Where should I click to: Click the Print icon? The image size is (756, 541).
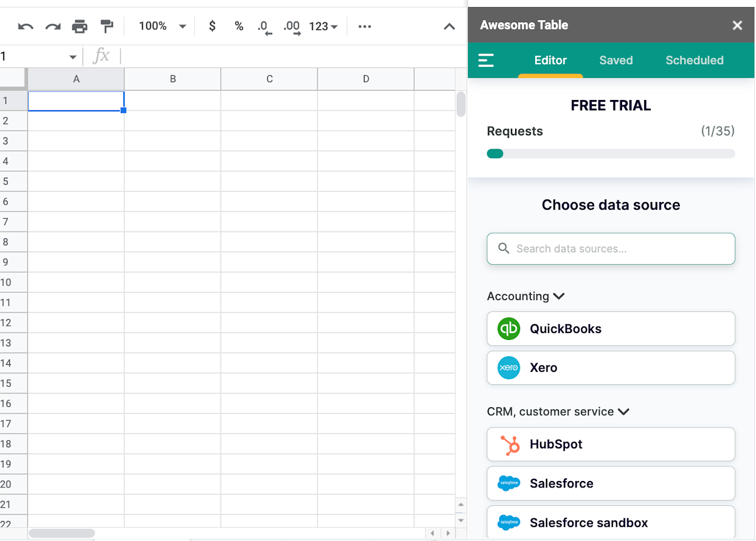pos(79,26)
